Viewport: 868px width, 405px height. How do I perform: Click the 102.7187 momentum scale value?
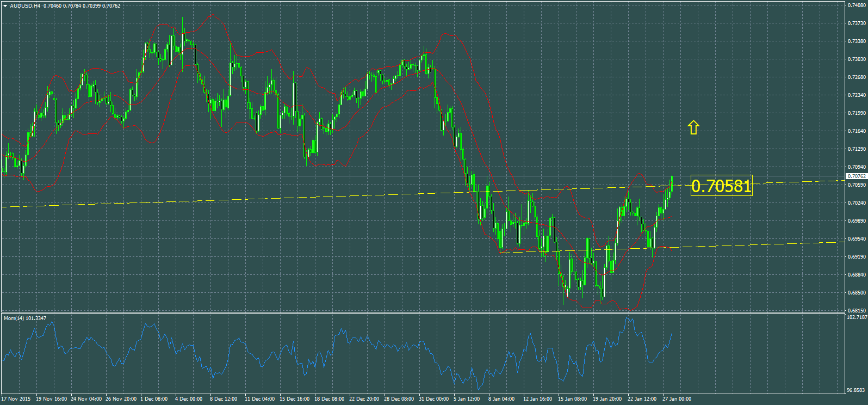click(x=857, y=317)
